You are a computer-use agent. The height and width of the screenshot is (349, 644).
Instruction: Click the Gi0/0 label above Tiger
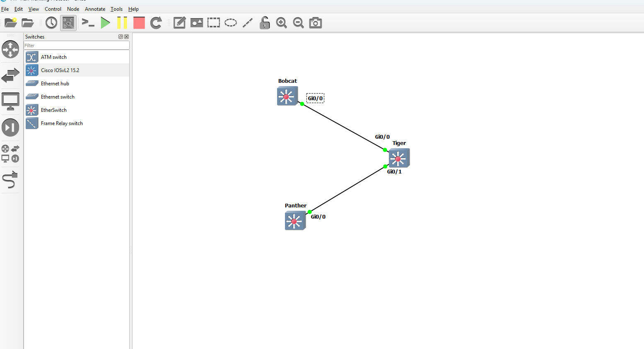pos(382,137)
